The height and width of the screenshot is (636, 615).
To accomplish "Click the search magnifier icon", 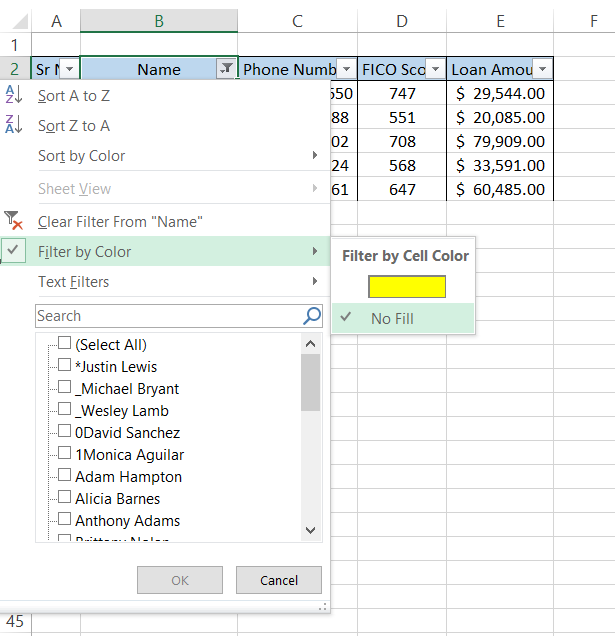I will pos(312,316).
